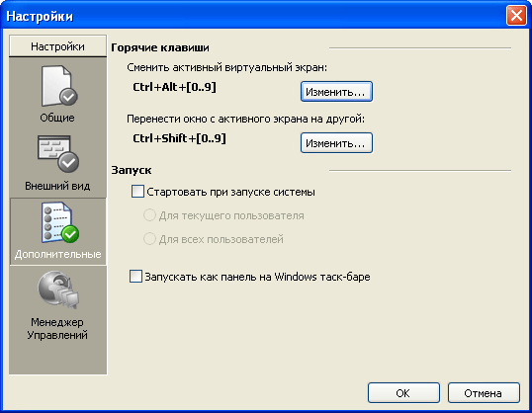Open the Менеджер Управлений icon
This screenshot has height=413, width=532.
(x=58, y=289)
